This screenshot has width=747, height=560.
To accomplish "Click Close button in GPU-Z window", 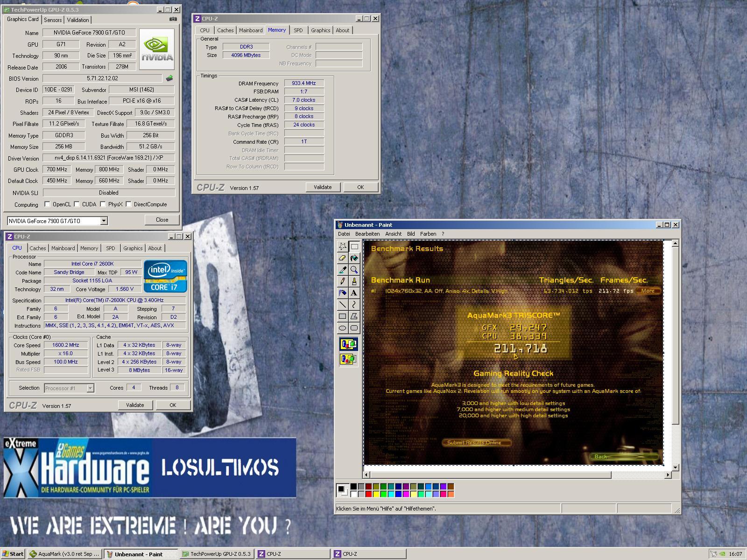I will click(x=162, y=220).
